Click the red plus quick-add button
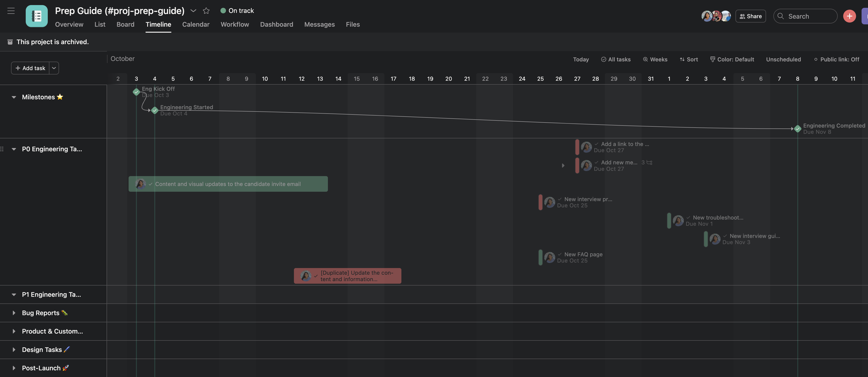This screenshot has width=868, height=377. pyautogui.click(x=849, y=16)
